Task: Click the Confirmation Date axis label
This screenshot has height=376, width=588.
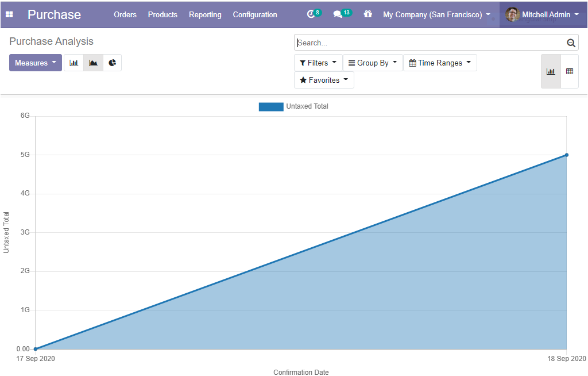Action: pos(301,372)
